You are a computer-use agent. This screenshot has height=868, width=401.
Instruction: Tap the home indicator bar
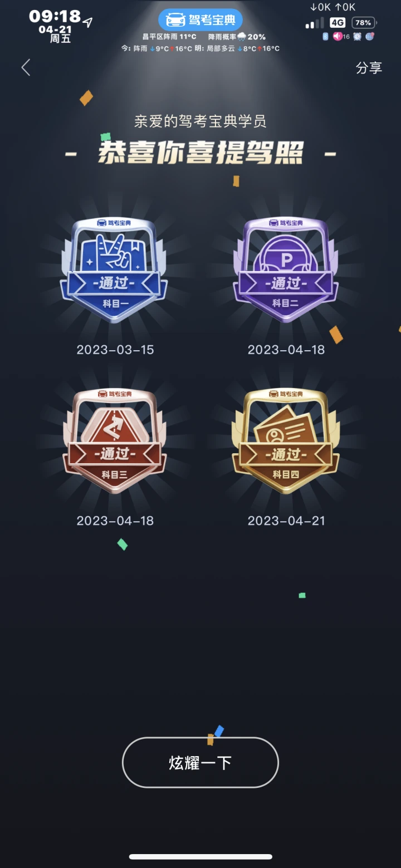pyautogui.click(x=200, y=857)
